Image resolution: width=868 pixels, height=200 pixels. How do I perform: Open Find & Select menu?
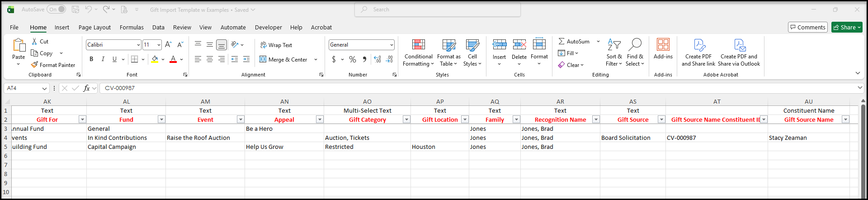pos(635,52)
